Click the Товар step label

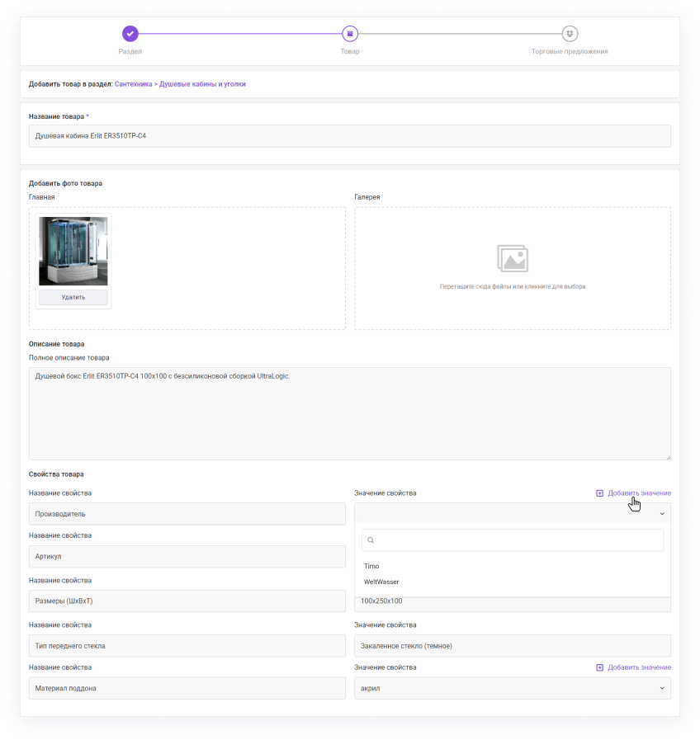click(x=350, y=51)
